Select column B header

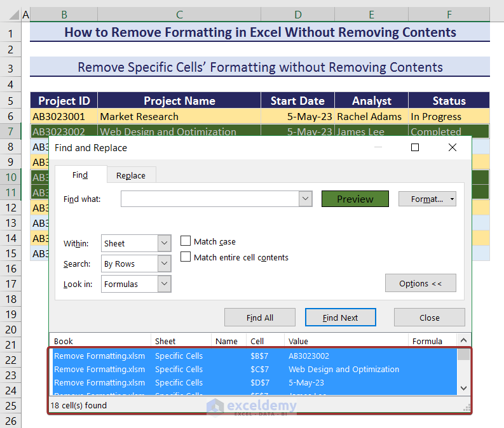pyautogui.click(x=64, y=15)
